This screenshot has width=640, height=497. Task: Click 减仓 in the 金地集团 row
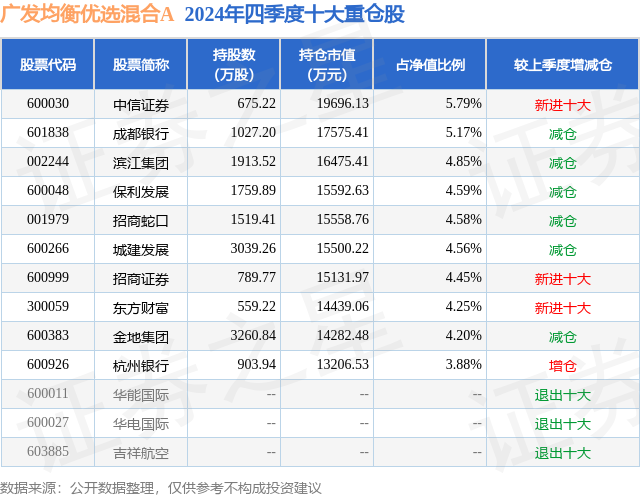coord(563,337)
